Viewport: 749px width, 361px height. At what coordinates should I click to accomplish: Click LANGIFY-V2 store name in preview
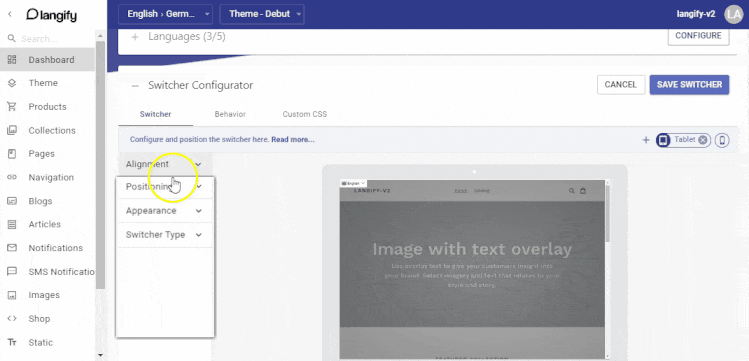[x=372, y=191]
